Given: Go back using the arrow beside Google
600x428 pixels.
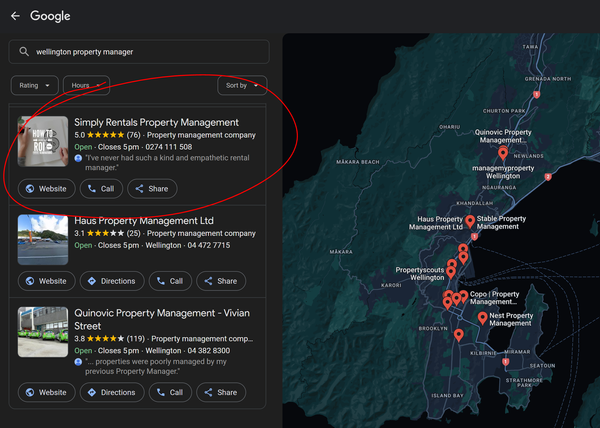Looking at the screenshot, I should 15,16.
